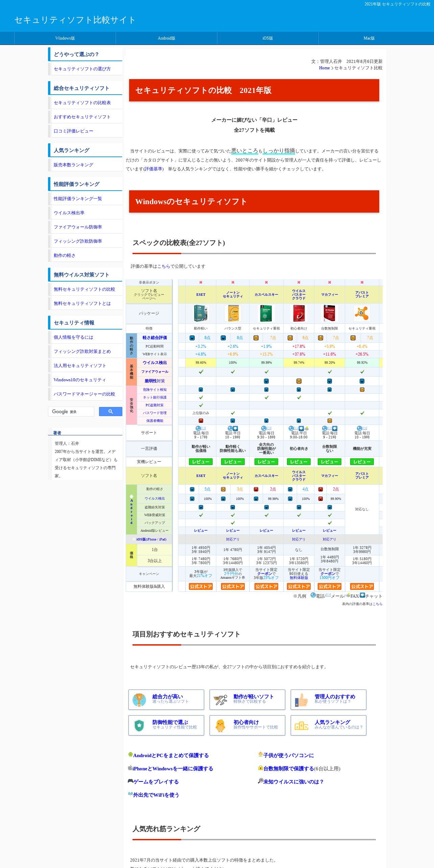Click the 1年 4780円 Norton price cell
Viewport: 434px width, 868px height.
pyautogui.click(x=233, y=550)
